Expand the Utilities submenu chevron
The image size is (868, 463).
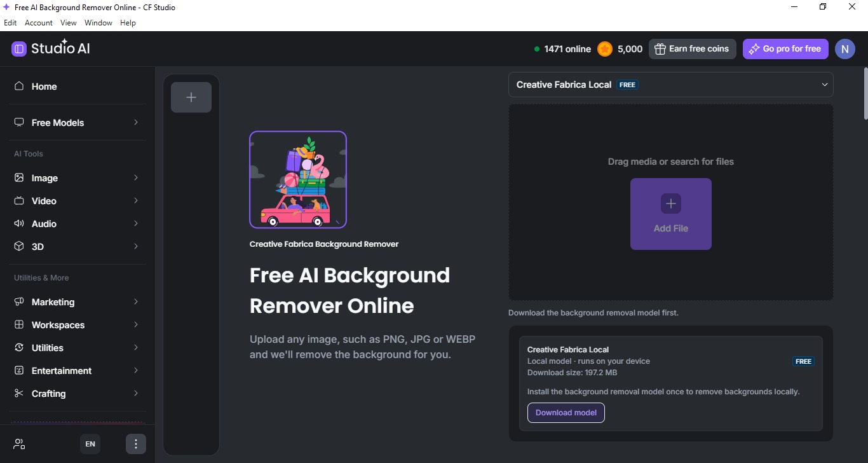[x=136, y=347]
